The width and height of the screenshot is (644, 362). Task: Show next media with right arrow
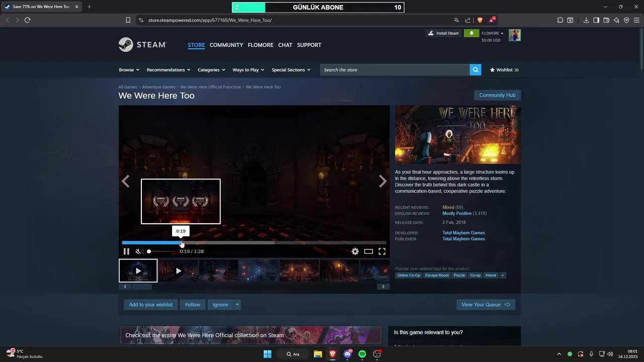[x=383, y=182]
